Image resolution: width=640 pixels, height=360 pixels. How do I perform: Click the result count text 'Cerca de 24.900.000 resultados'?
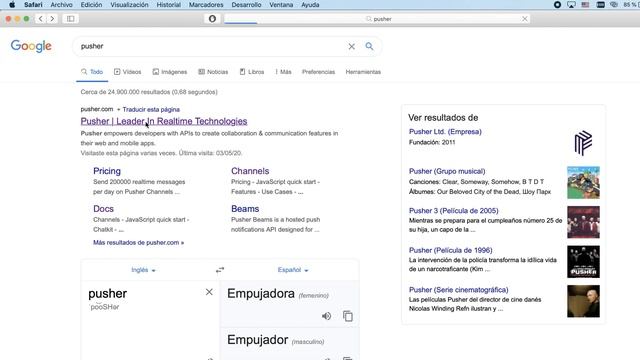125,92
